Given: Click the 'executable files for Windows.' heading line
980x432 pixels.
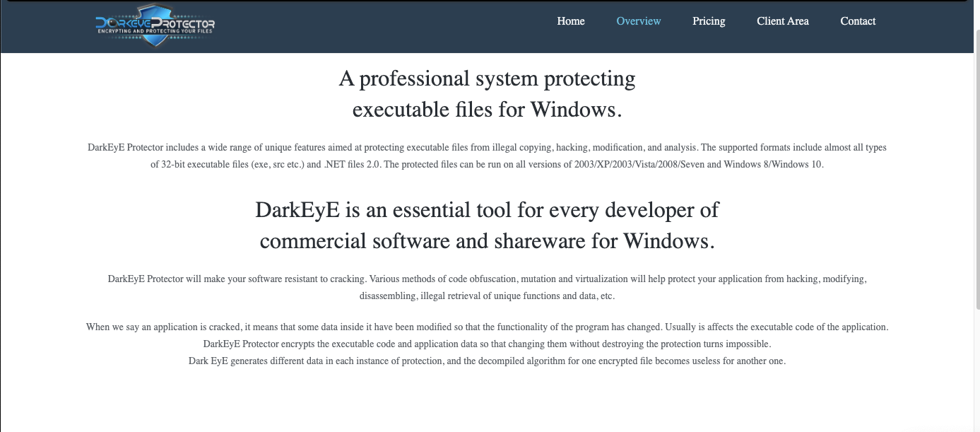Looking at the screenshot, I should click(487, 110).
